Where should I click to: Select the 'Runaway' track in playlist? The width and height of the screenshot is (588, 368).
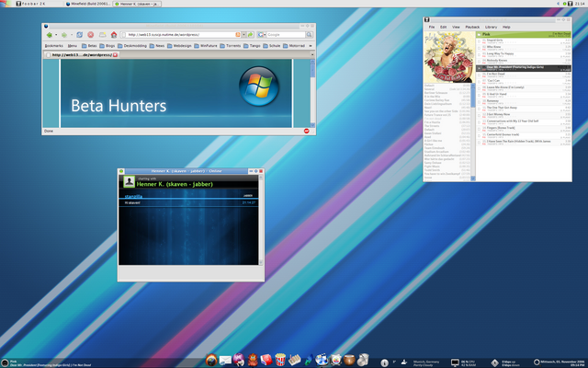(524, 101)
